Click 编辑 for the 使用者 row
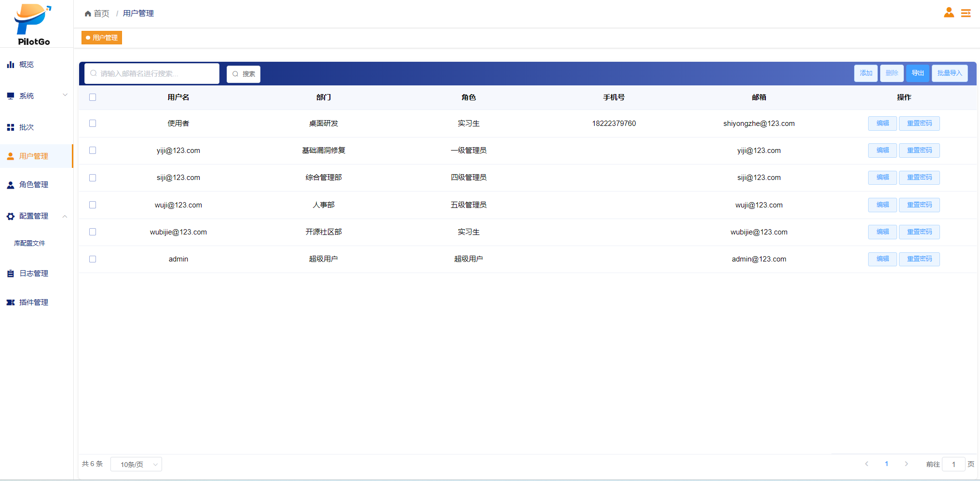 [882, 124]
